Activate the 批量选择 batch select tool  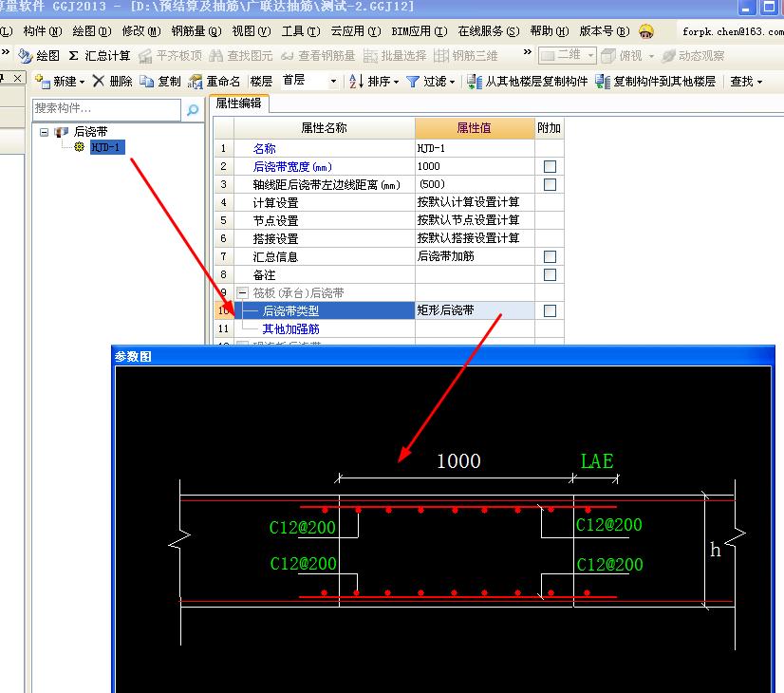(399, 55)
